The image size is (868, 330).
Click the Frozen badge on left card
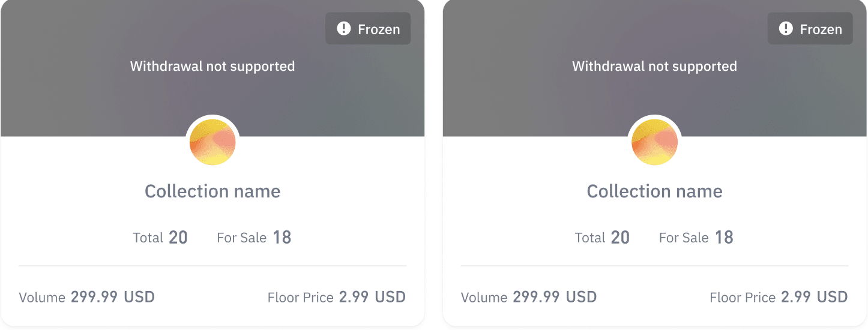368,29
